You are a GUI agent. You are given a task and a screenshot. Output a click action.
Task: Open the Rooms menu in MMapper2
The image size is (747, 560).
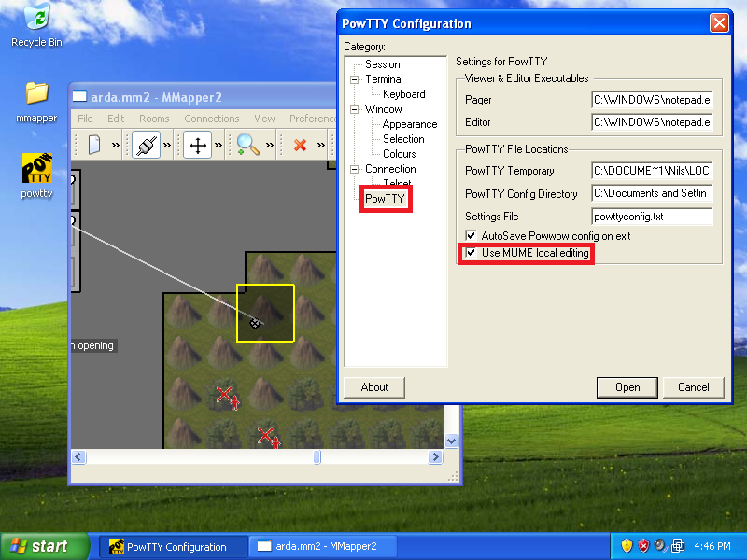coord(154,119)
